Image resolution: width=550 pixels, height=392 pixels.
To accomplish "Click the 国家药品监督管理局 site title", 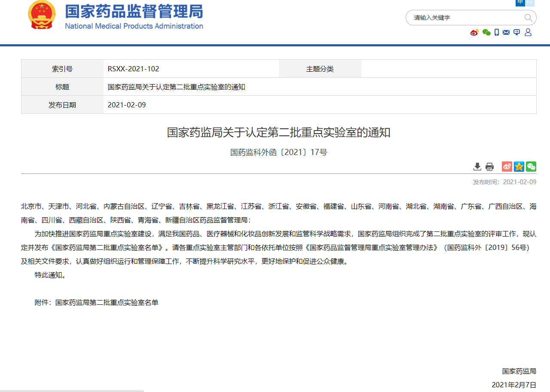I will coord(134,12).
